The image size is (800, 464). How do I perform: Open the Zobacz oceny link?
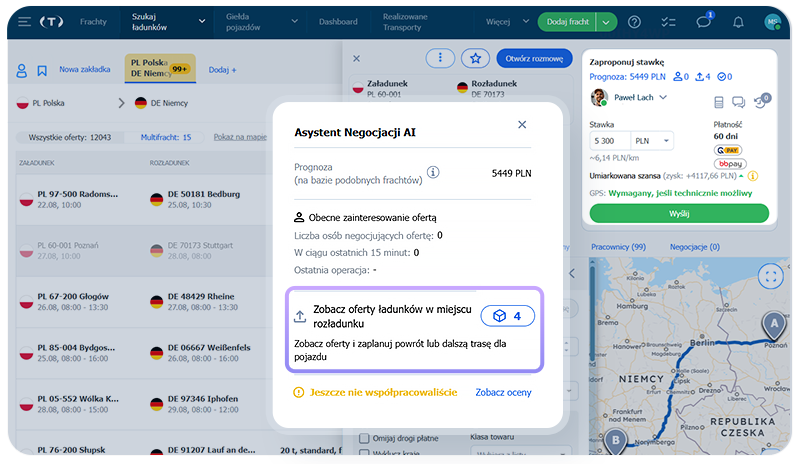504,392
